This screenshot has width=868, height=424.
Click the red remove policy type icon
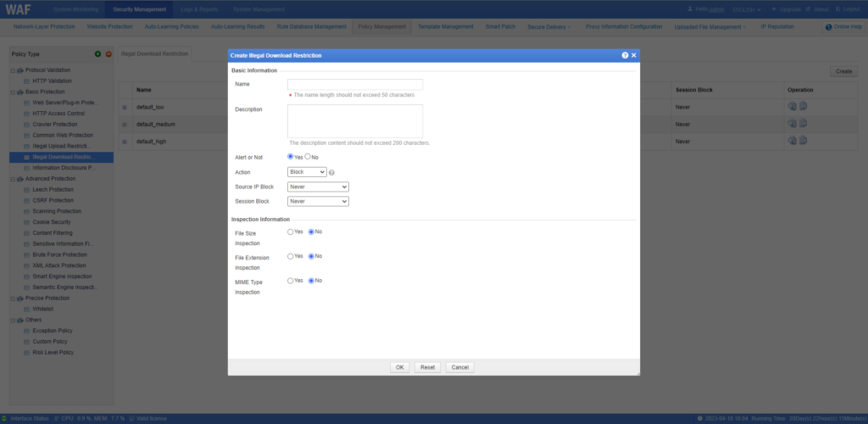point(108,53)
